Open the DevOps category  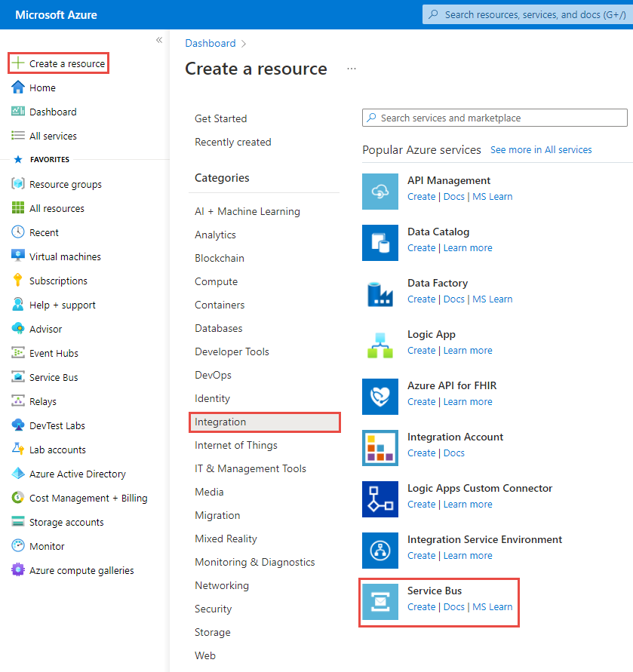point(213,375)
